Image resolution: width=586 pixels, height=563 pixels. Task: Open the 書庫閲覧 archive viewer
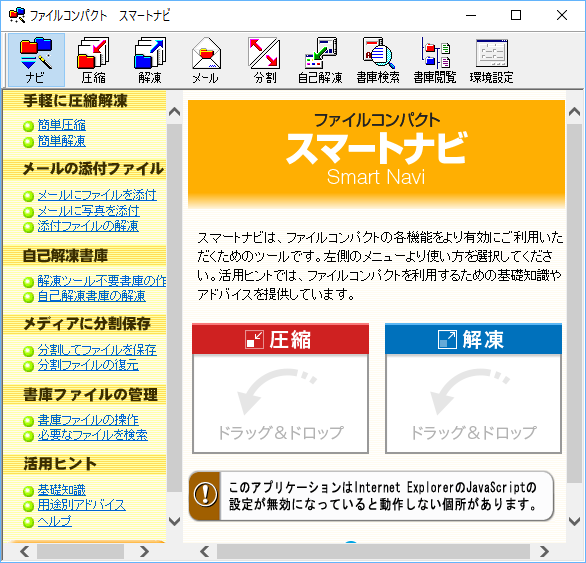pos(435,60)
